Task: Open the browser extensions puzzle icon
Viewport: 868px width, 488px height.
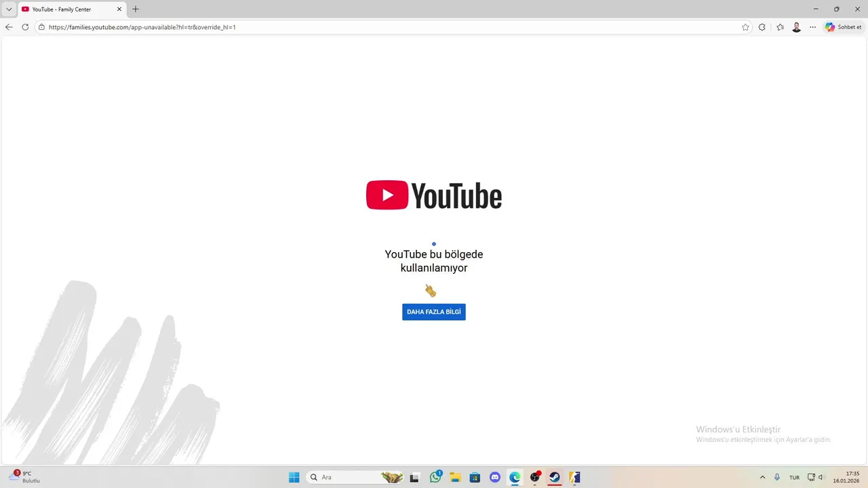Action: [762, 27]
